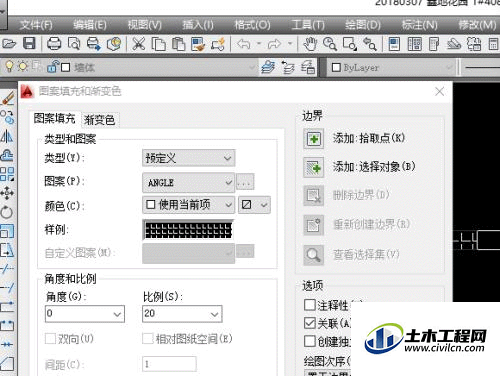Toggle the layer lock padlock icon
The width and height of the screenshot is (500, 376).
pyautogui.click(x=53, y=67)
